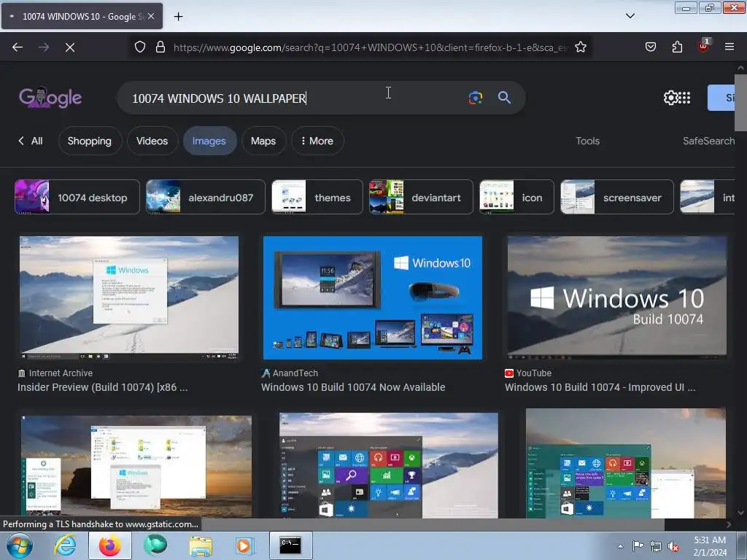Go back to All results
The width and height of the screenshot is (747, 560).
(31, 141)
